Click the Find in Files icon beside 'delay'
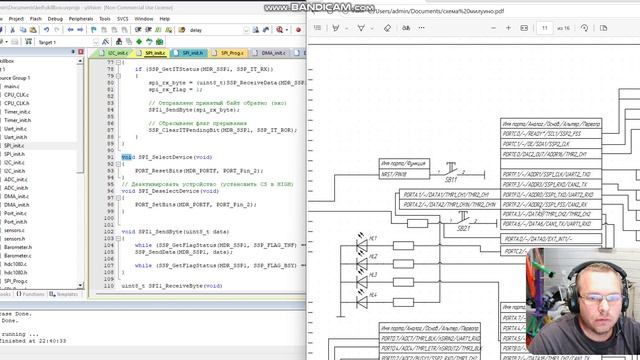 pyautogui.click(x=182, y=30)
